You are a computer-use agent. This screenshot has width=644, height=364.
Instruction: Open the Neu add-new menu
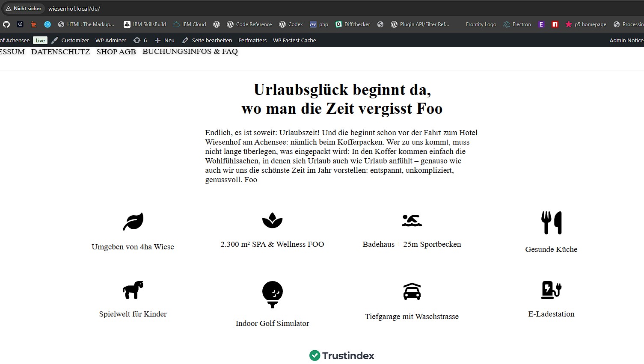coord(165,40)
